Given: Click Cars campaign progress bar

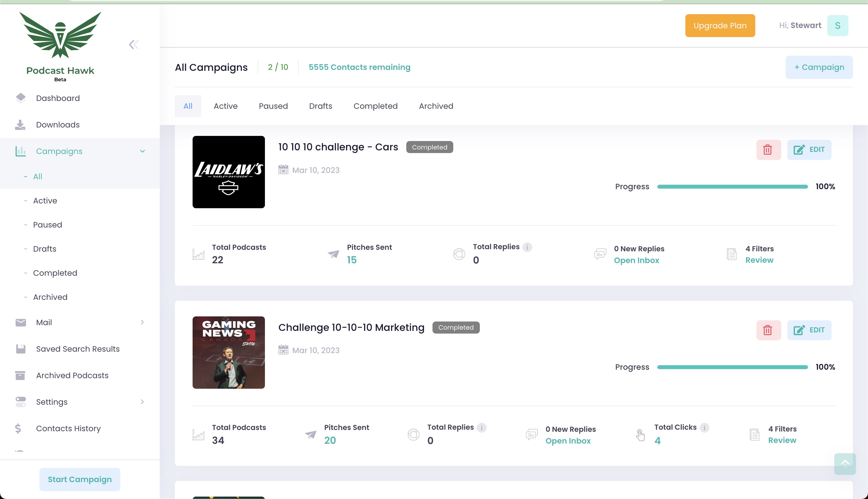Looking at the screenshot, I should click(x=732, y=187).
